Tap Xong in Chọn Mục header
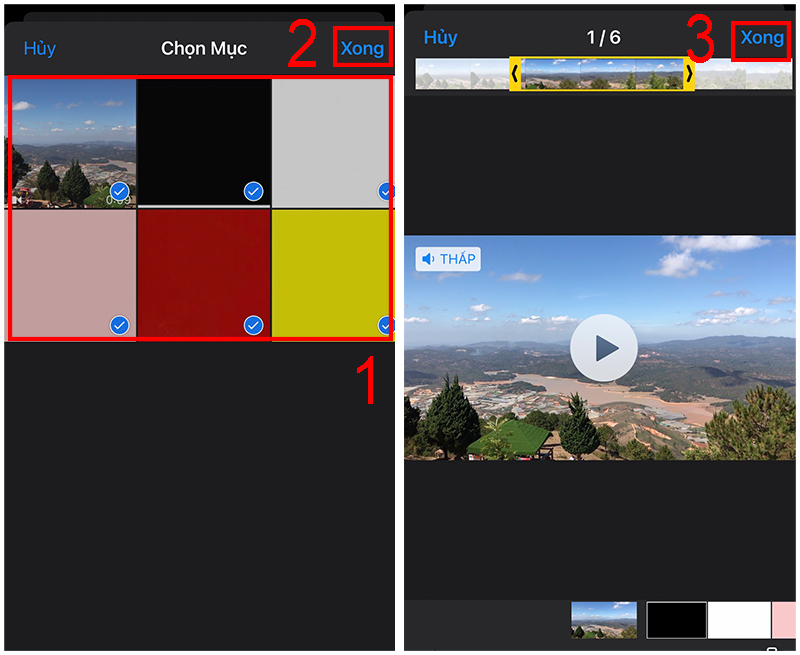Screen dimensions: 800x655 (362, 48)
